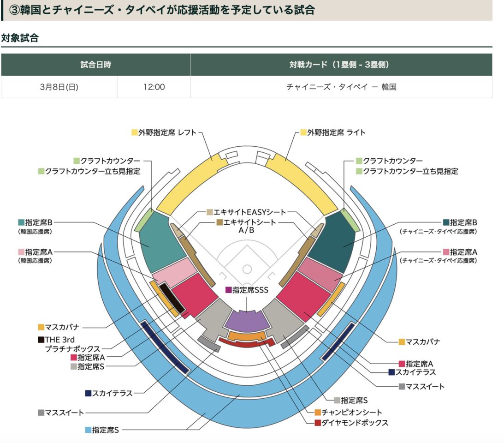
Task: Select the 12:00 game time cell
Action: click(x=154, y=87)
